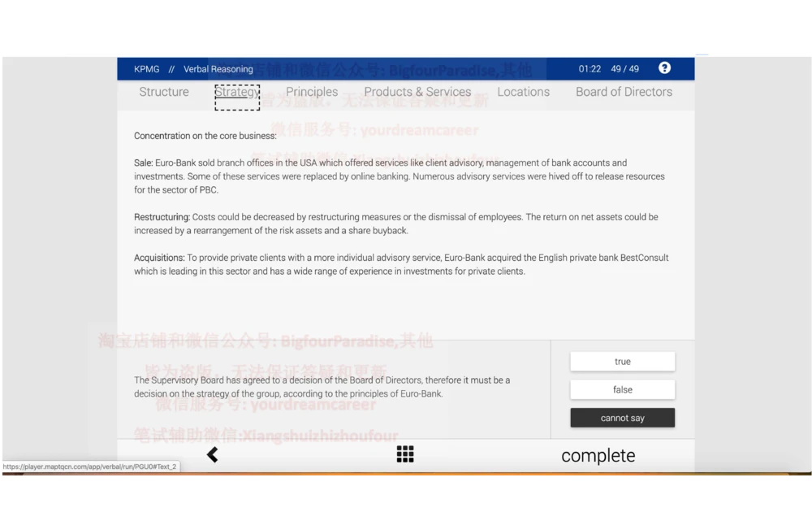
Task: Click the Supervisory Board question statement
Action: coord(322,387)
